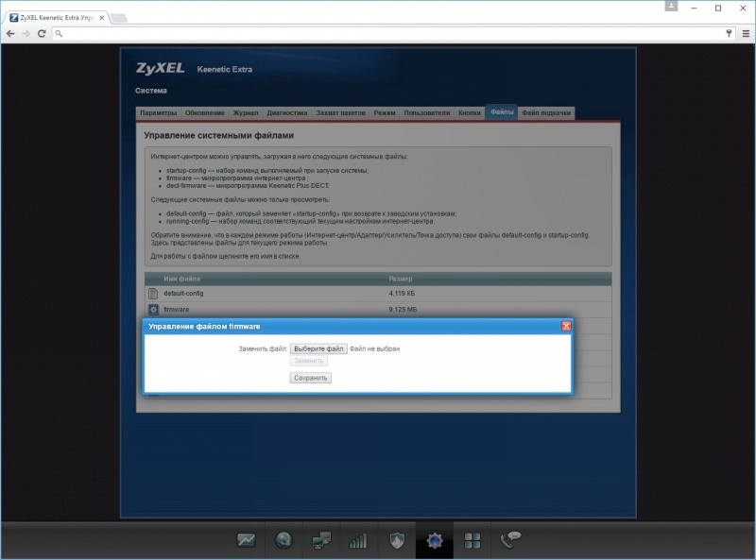756x560 pixels.
Task: Click the Выберите файл button
Action: point(318,348)
